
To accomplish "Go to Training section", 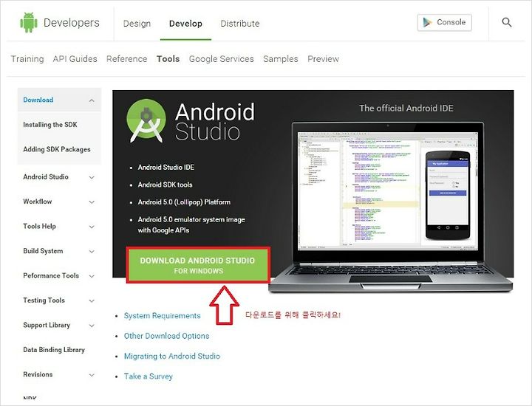I will tap(27, 59).
